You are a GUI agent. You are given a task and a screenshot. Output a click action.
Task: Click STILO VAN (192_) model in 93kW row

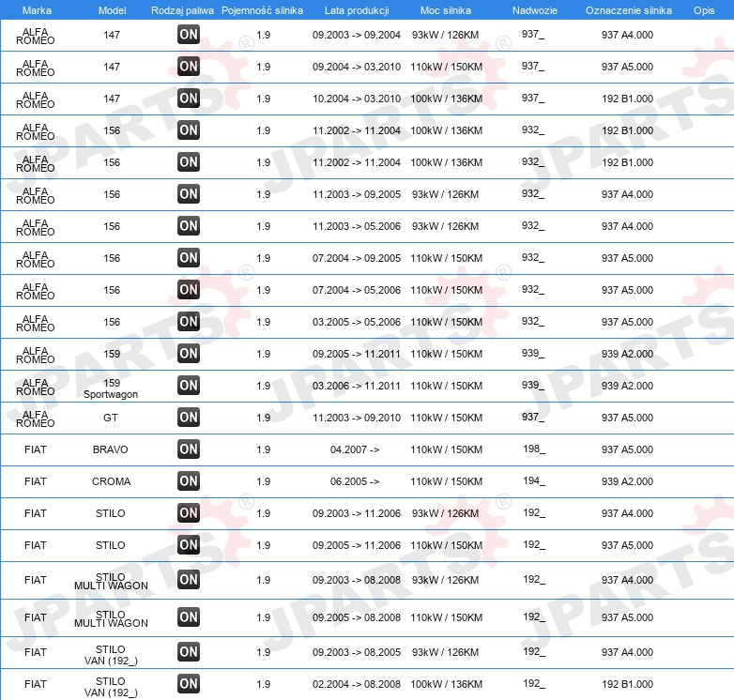point(111,655)
